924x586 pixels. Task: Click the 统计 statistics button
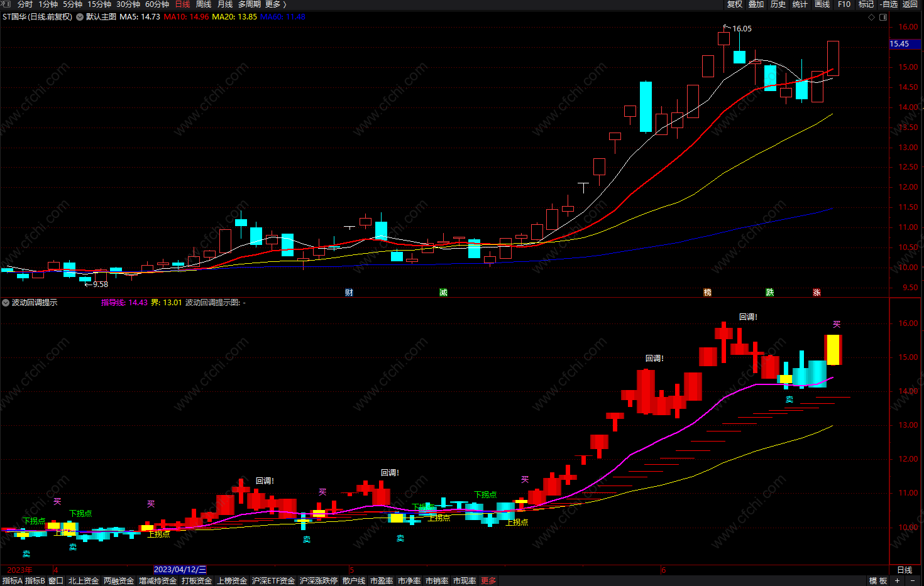(800, 4)
